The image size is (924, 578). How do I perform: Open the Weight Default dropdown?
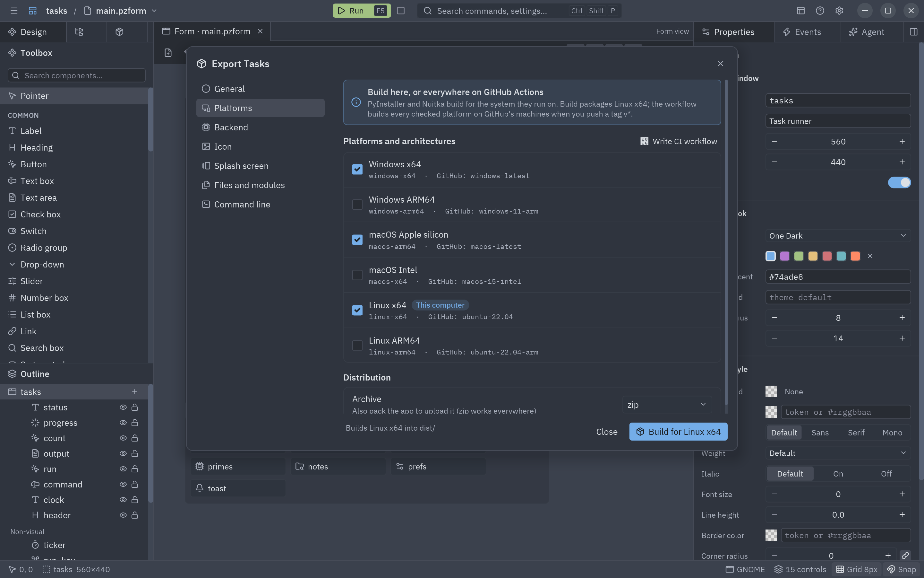pos(838,453)
